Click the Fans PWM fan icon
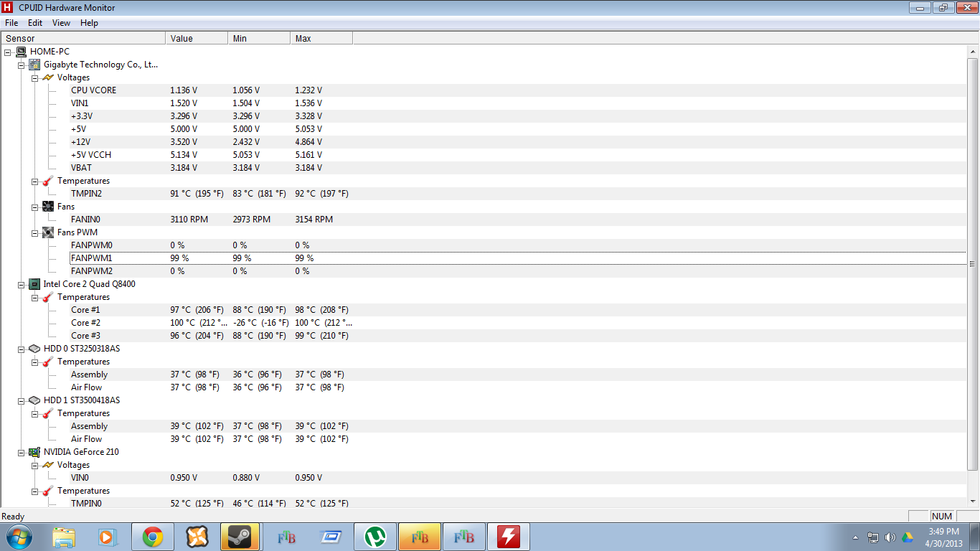 (x=48, y=232)
